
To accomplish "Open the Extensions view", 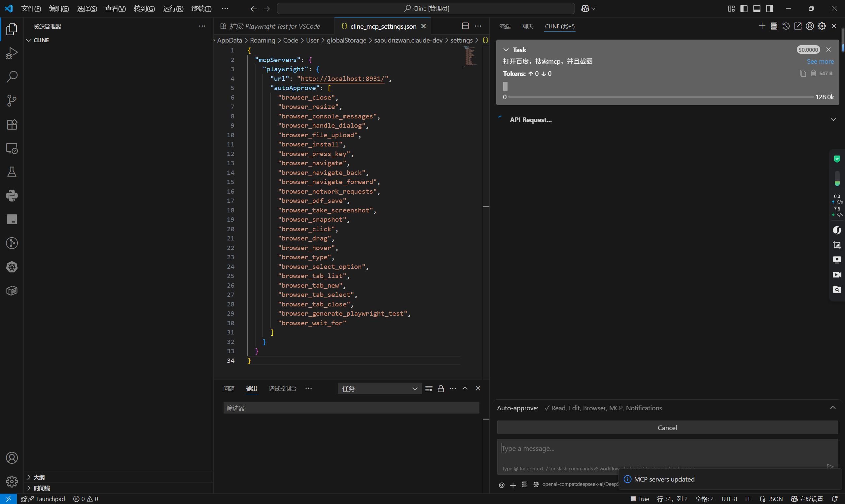I will pyautogui.click(x=12, y=124).
